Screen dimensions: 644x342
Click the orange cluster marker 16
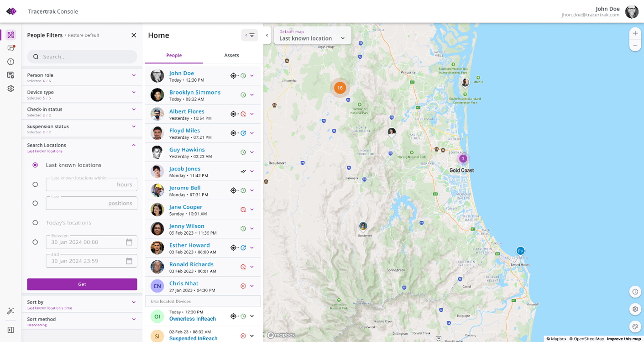(x=340, y=88)
